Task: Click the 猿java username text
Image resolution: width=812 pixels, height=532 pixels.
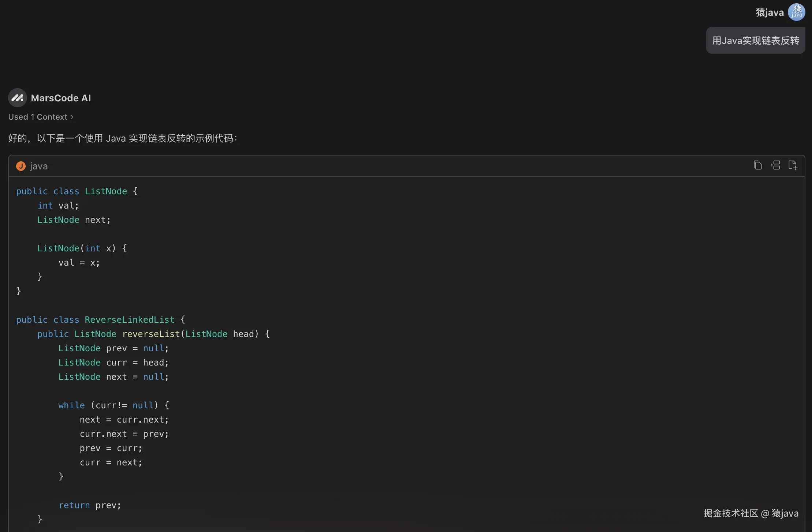Action: click(770, 12)
